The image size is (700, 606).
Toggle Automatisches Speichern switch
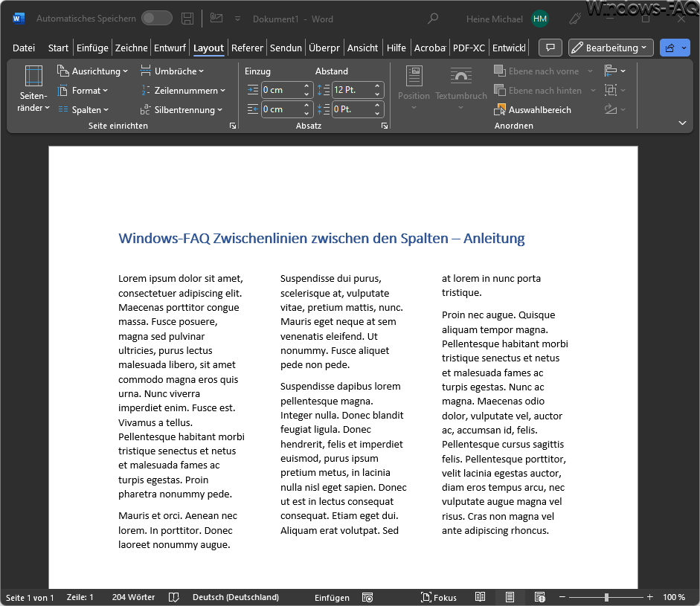pyautogui.click(x=157, y=19)
